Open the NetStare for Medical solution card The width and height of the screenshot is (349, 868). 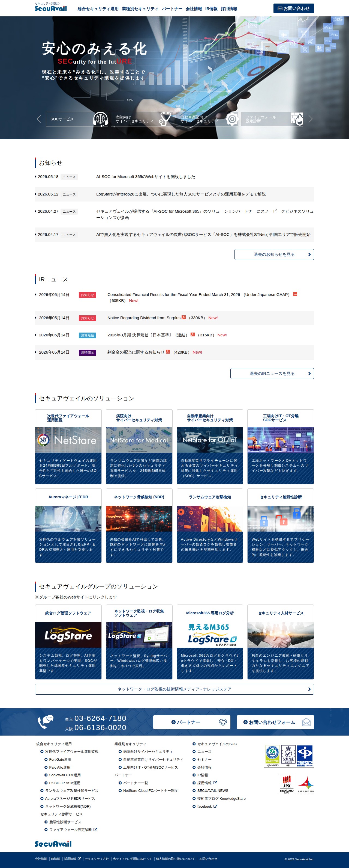139,446
